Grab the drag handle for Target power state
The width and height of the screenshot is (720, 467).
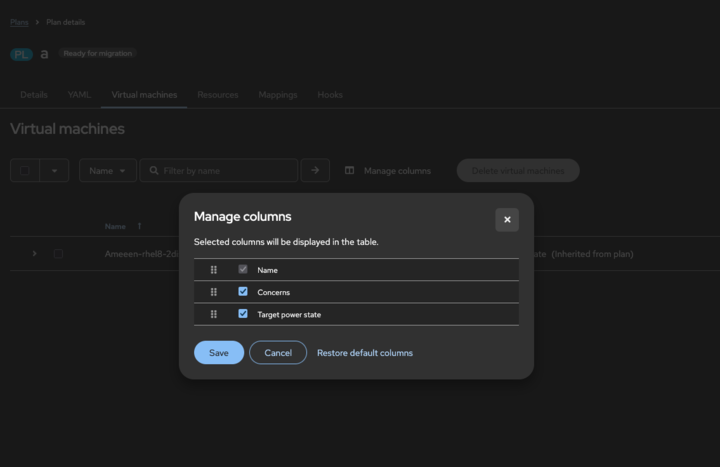click(x=214, y=315)
